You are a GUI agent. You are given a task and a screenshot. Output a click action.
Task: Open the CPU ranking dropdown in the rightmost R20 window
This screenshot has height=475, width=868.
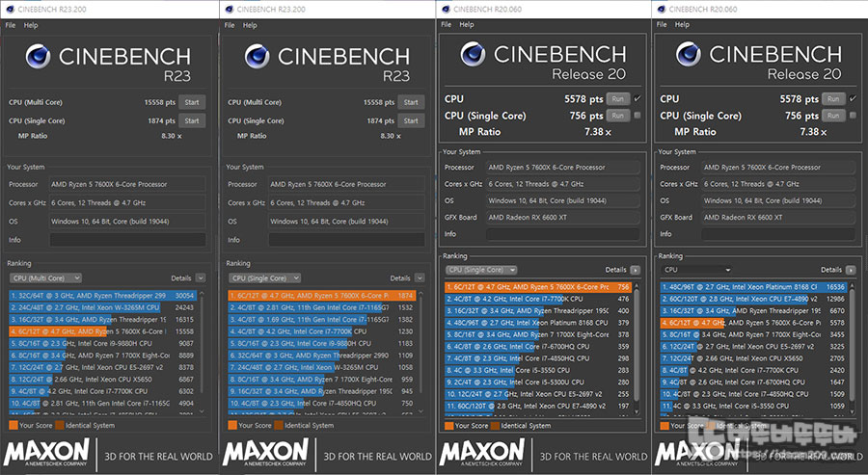(x=696, y=270)
